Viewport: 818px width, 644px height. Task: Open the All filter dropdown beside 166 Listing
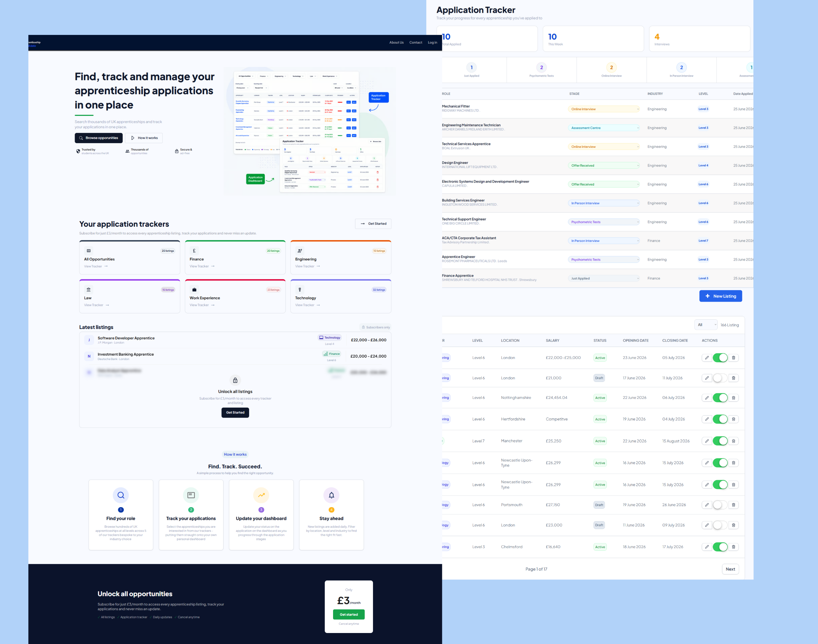[706, 325]
